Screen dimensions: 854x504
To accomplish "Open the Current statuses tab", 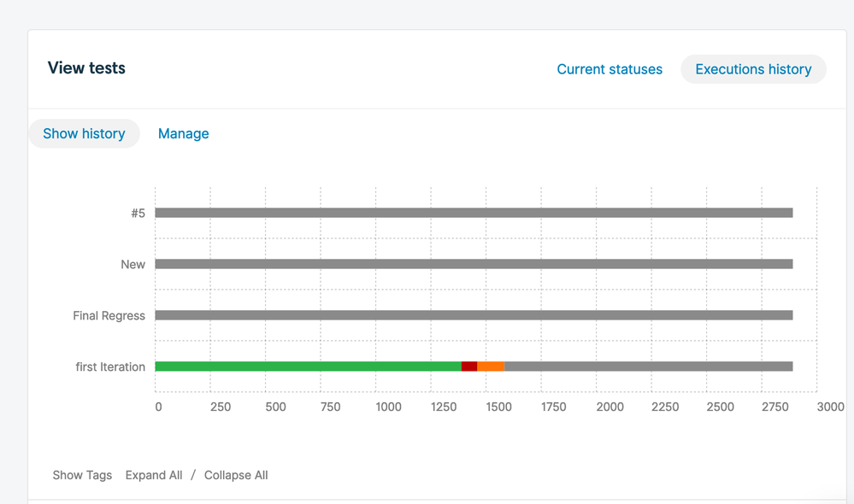I will (610, 69).
